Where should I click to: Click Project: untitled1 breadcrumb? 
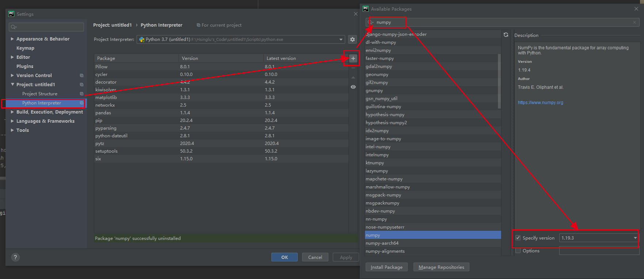coord(112,25)
